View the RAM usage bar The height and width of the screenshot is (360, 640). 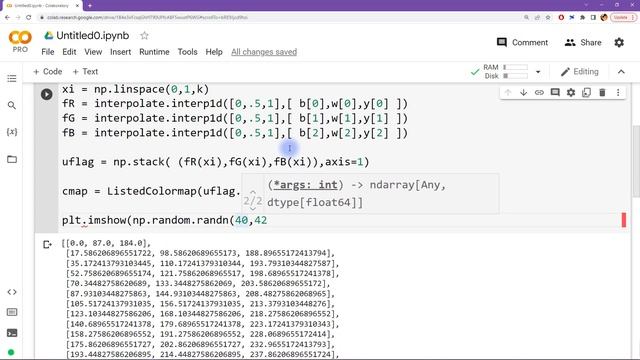point(515,67)
